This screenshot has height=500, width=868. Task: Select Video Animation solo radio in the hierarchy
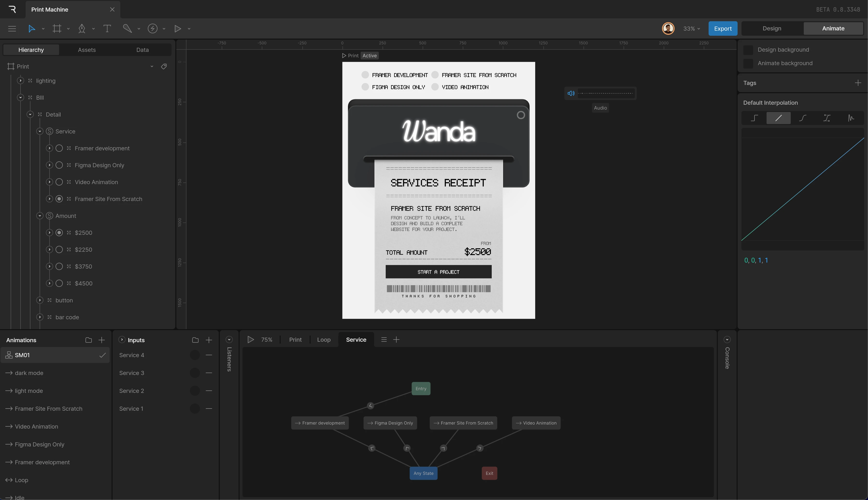[59, 182]
